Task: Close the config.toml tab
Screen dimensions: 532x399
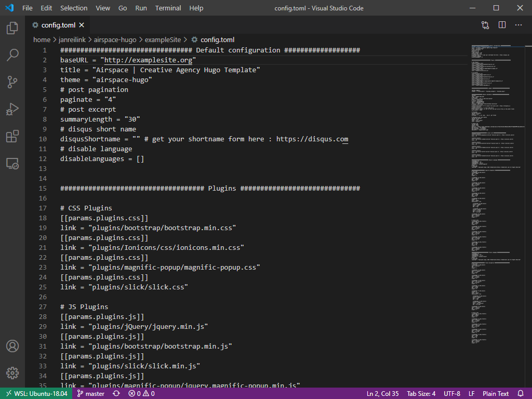Action: coord(82,25)
